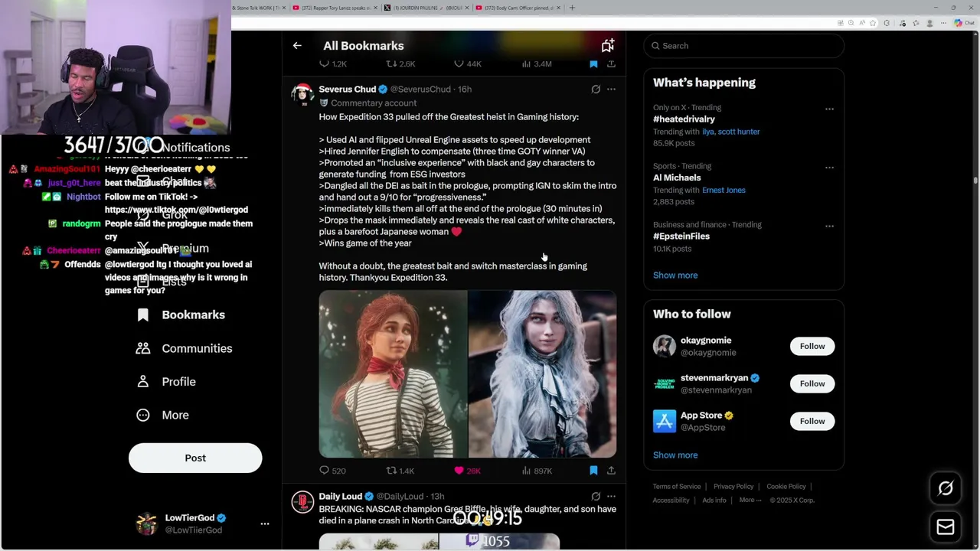Open the Grok floating button
Image resolution: width=980 pixels, height=551 pixels.
(946, 489)
